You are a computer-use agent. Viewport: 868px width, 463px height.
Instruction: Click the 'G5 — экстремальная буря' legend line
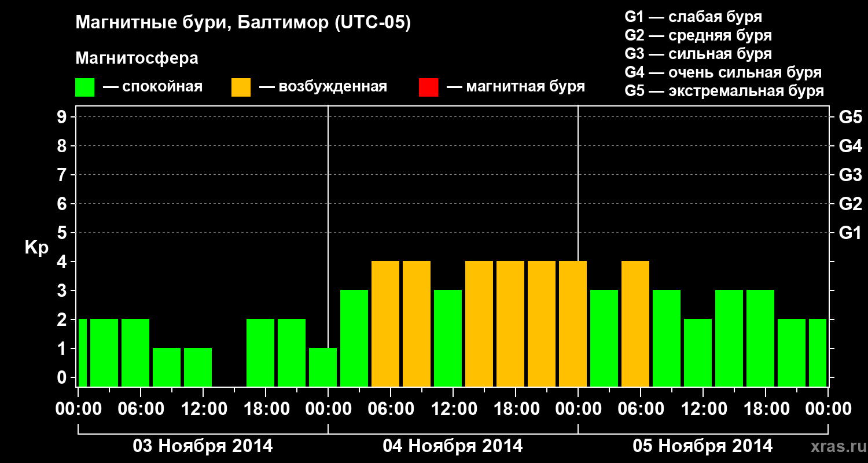724,91
